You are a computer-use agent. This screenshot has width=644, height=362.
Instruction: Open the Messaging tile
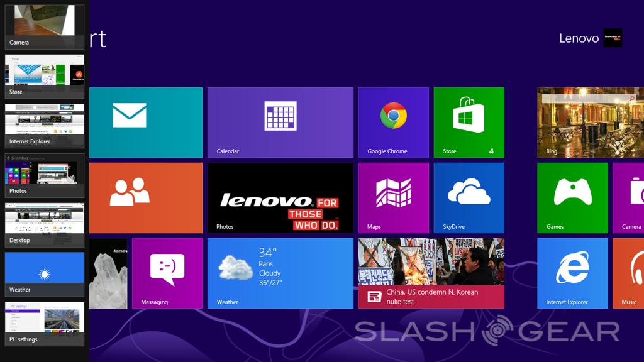pos(167,273)
